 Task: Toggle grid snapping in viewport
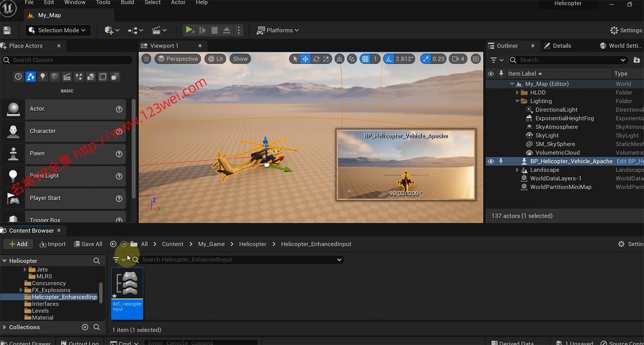[365, 59]
